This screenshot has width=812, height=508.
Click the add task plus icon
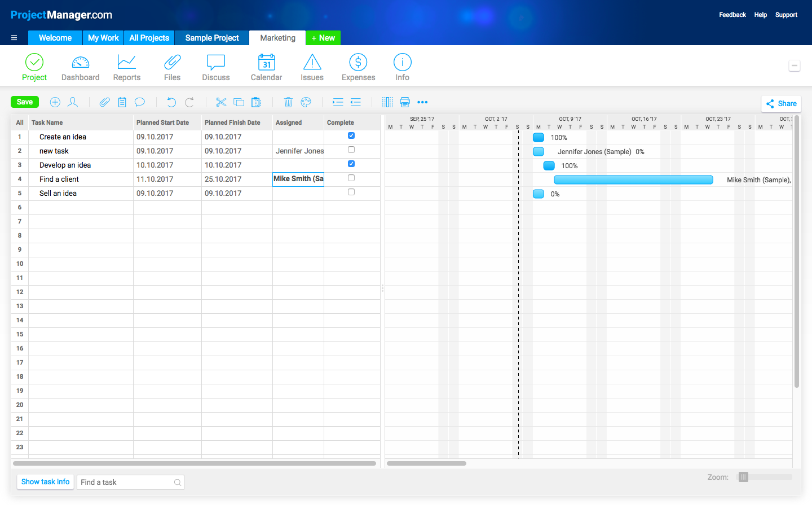click(x=55, y=102)
